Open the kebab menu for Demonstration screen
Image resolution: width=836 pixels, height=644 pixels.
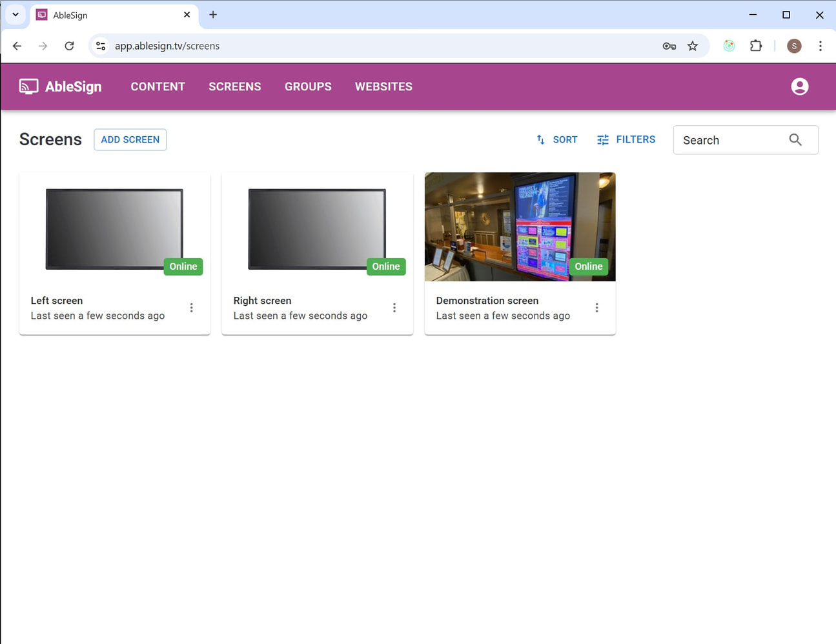point(597,308)
